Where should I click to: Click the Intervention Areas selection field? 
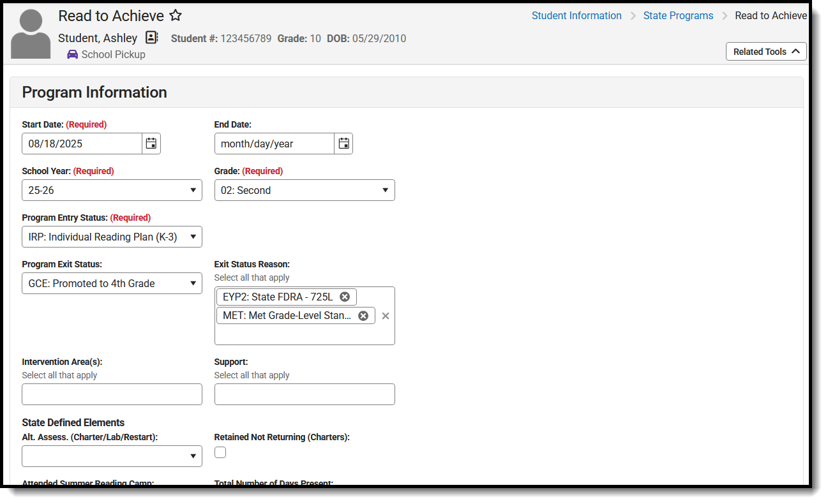click(112, 394)
